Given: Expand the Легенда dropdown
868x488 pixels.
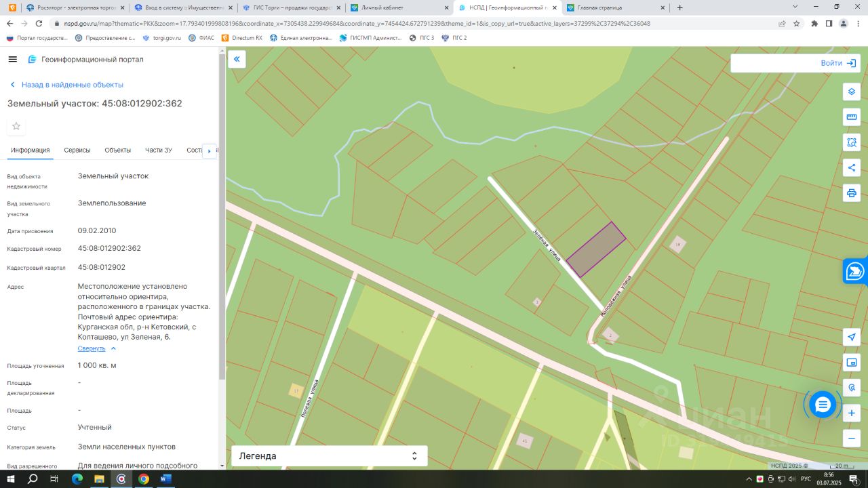Looking at the screenshot, I should tap(330, 456).
